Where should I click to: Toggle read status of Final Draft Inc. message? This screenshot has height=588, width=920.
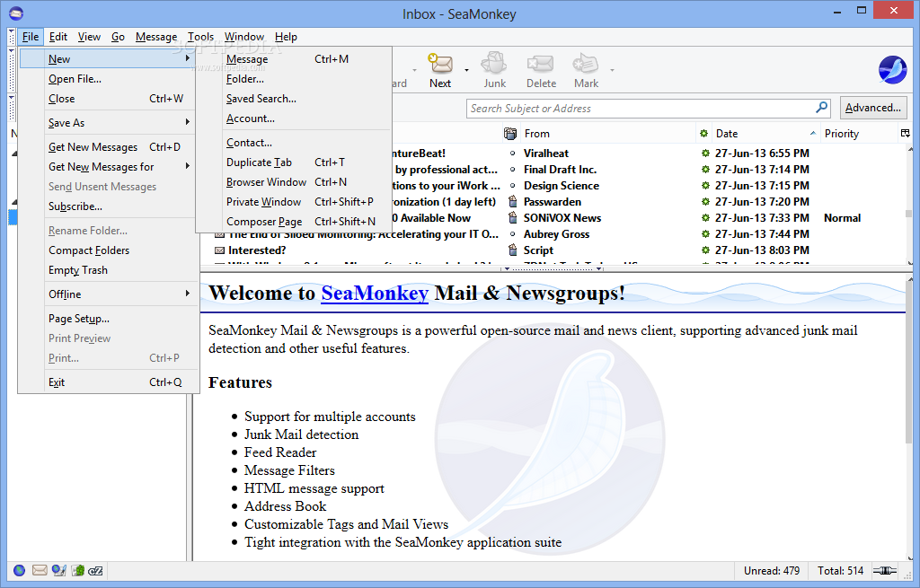coord(705,170)
